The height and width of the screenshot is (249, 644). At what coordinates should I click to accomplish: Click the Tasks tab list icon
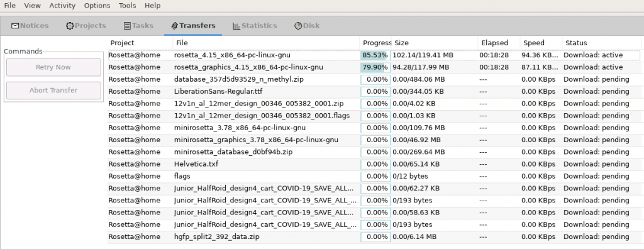(127, 26)
